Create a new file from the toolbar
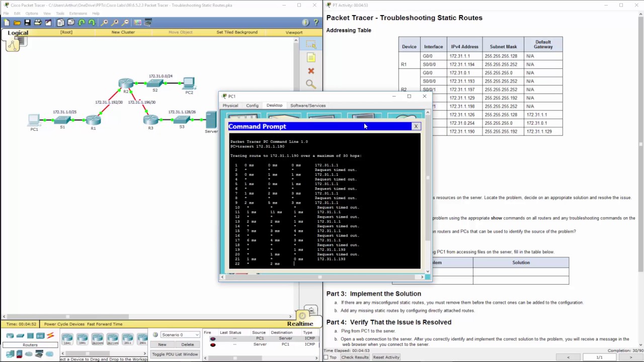 (x=7, y=23)
